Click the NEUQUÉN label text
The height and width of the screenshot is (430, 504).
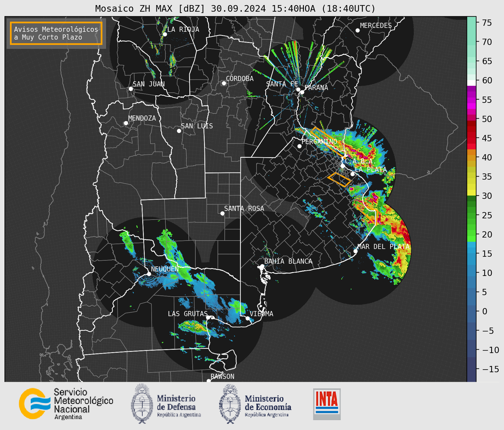[165, 269]
